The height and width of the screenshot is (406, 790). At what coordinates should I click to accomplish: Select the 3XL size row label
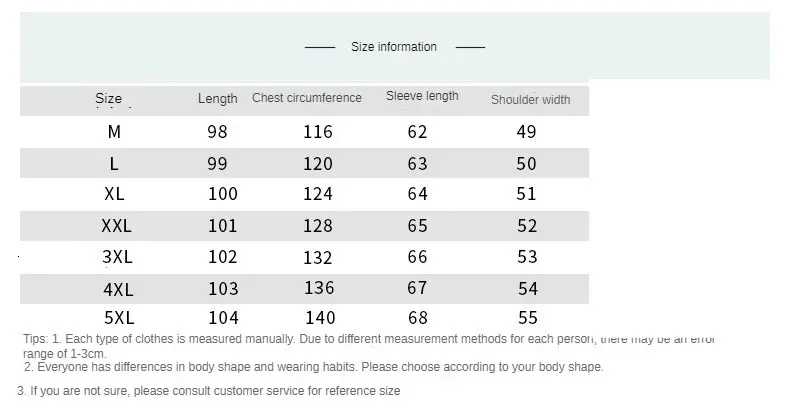(117, 257)
